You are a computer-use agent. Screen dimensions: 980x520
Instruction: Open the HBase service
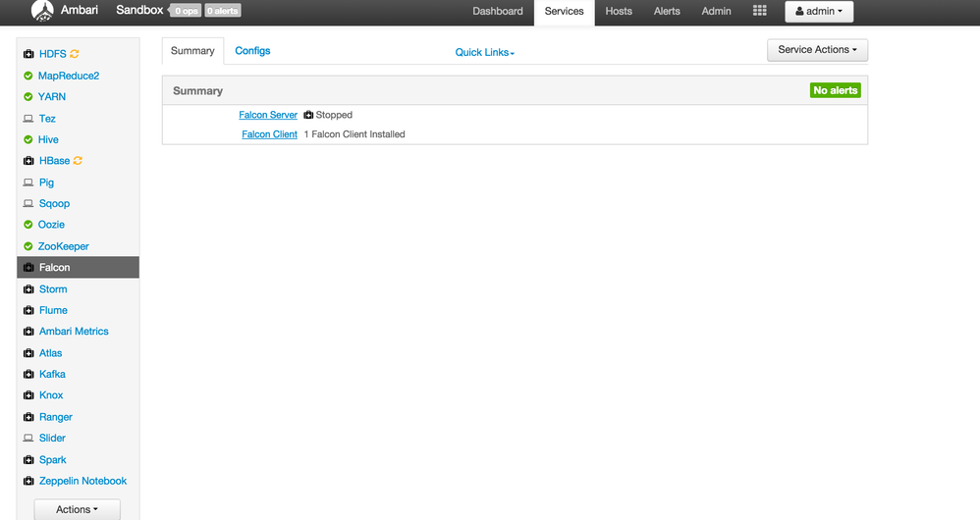click(54, 161)
